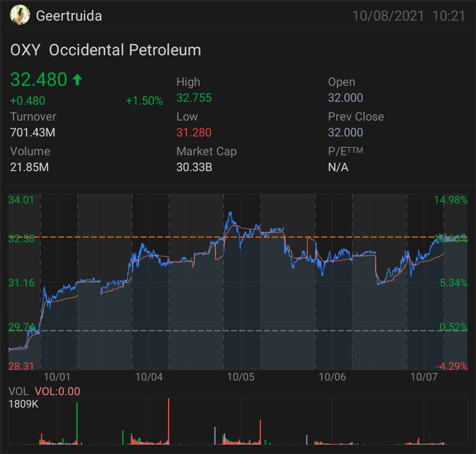This screenshot has width=476, height=454.
Task: Select the +0.480 price change
Action: (x=28, y=101)
